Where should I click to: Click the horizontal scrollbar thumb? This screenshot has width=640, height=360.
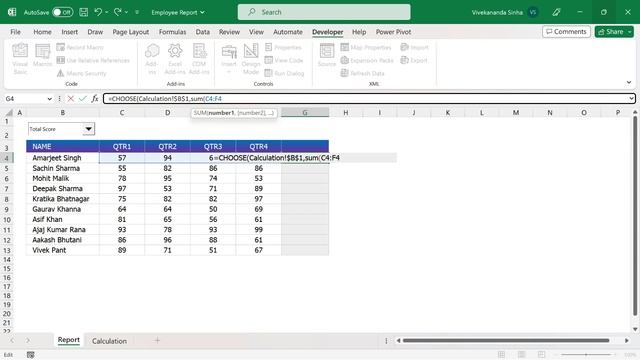click(506, 340)
